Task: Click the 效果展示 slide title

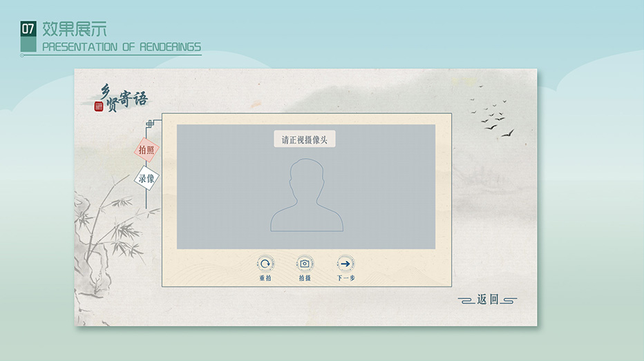Action: [75, 29]
